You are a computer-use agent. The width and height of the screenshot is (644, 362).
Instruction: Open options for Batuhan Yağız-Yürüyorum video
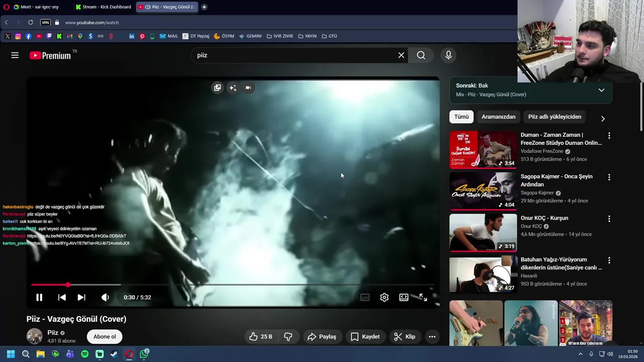coord(609,260)
